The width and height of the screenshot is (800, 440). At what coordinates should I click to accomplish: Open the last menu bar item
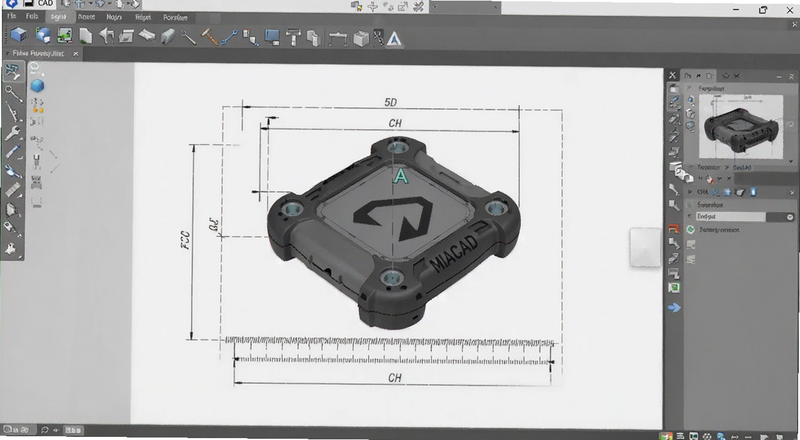tap(175, 17)
